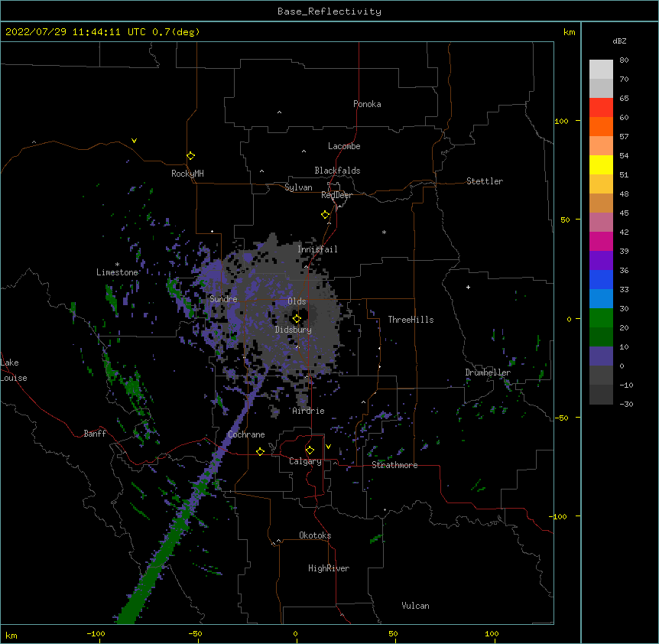Click the white asterisk east of Innisfail
The image size is (659, 644).
pyautogui.click(x=384, y=232)
